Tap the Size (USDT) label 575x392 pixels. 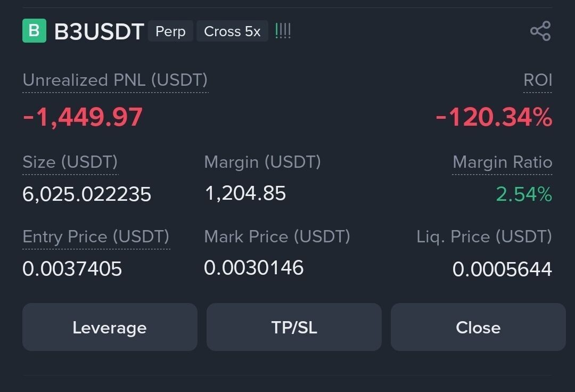point(70,162)
